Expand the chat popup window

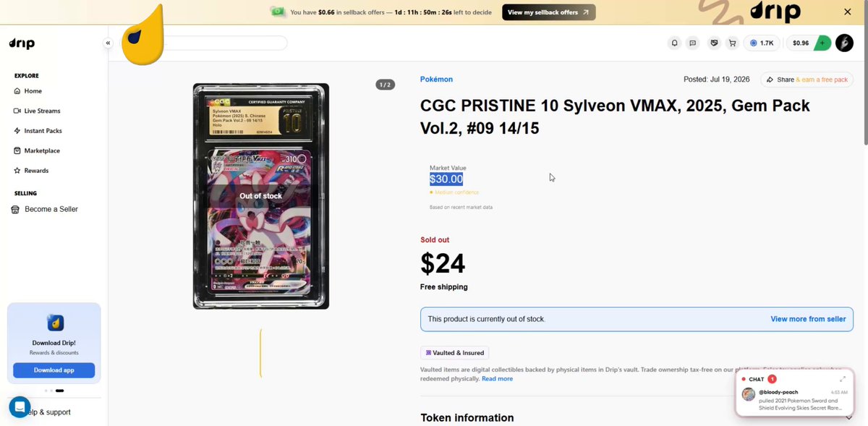pyautogui.click(x=843, y=379)
